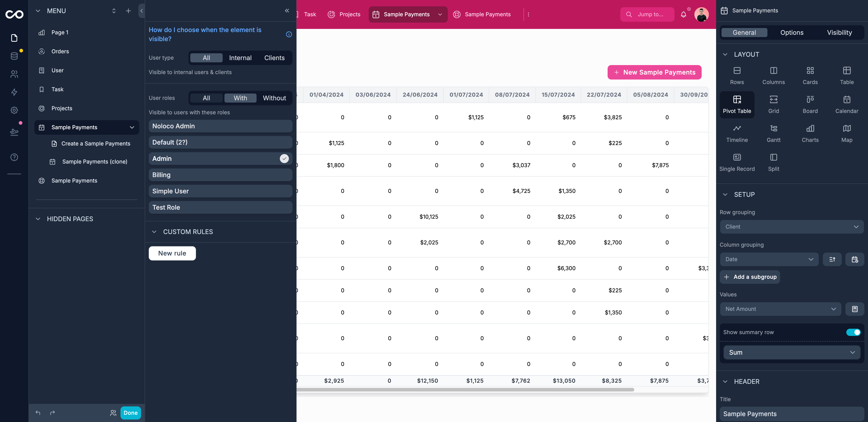The width and height of the screenshot is (868, 422).
Task: Set user type to Internal
Action: (x=240, y=58)
